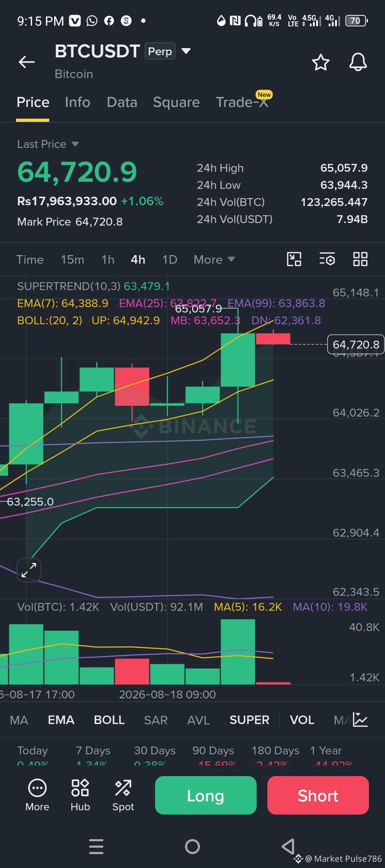Expand More timeframes dropdown

(214, 259)
